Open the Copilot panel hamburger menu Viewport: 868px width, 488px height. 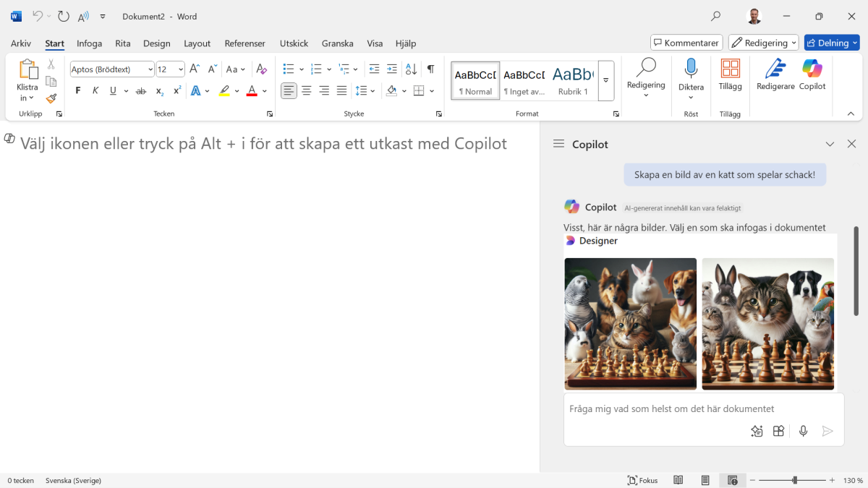click(x=558, y=144)
